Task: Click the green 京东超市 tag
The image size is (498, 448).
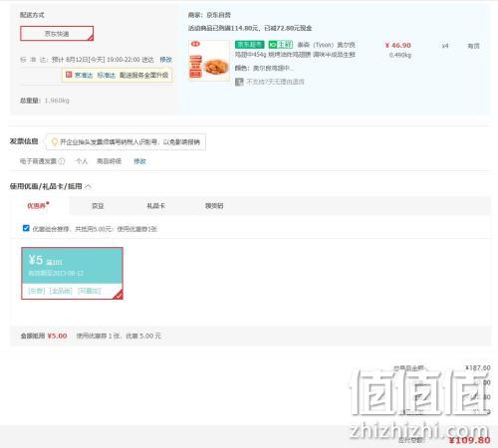Action: pyautogui.click(x=250, y=45)
